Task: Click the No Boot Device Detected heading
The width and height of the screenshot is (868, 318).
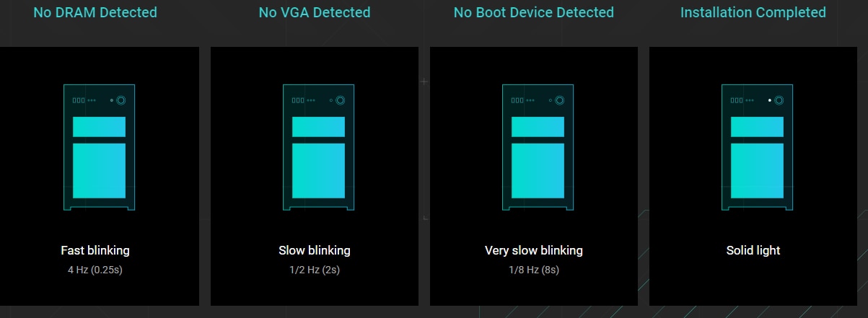Action: (x=534, y=12)
